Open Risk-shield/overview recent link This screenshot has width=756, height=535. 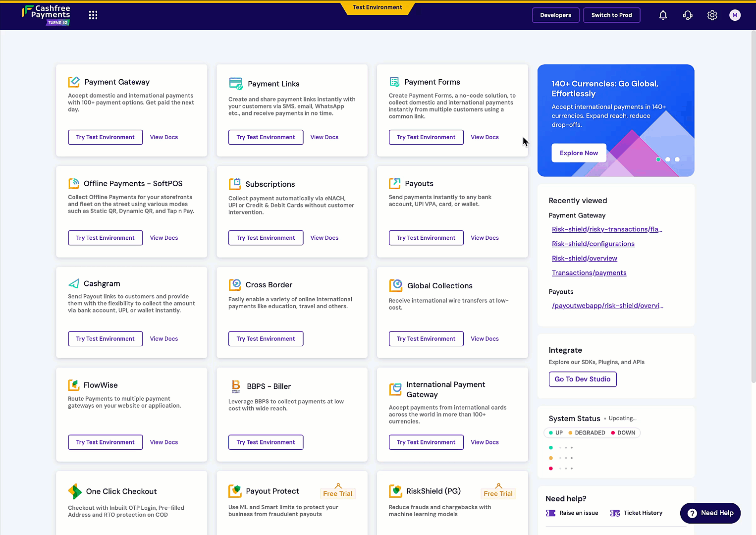tap(585, 258)
